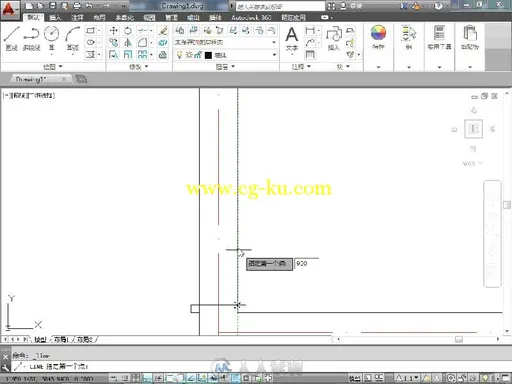Open the Insert block tool
This screenshot has height=384, width=512.
pos(334,39)
